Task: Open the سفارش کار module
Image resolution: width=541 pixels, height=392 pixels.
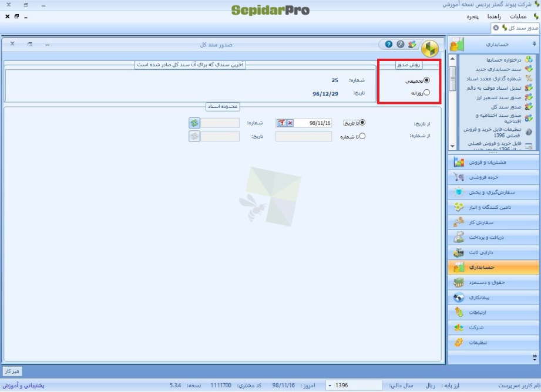Action: 493,222
